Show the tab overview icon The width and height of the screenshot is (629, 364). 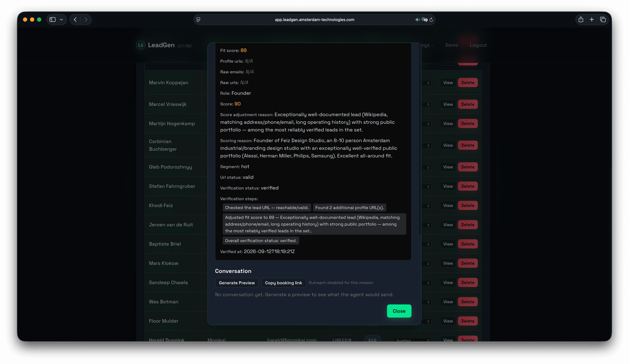(x=603, y=19)
